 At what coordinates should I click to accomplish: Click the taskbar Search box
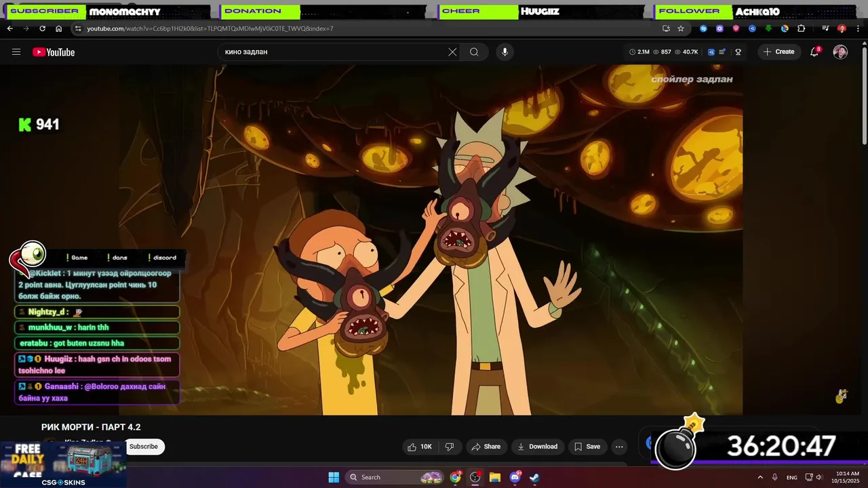click(396, 477)
